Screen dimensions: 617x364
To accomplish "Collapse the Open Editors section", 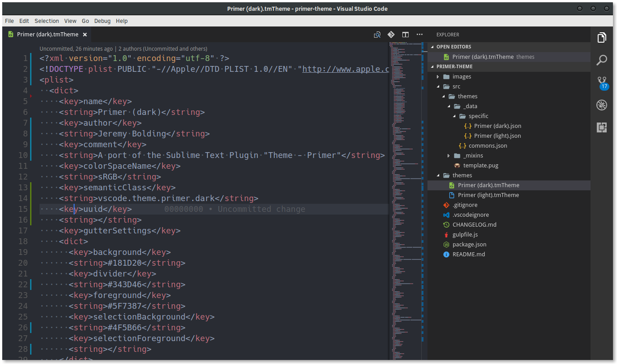I will pos(432,47).
